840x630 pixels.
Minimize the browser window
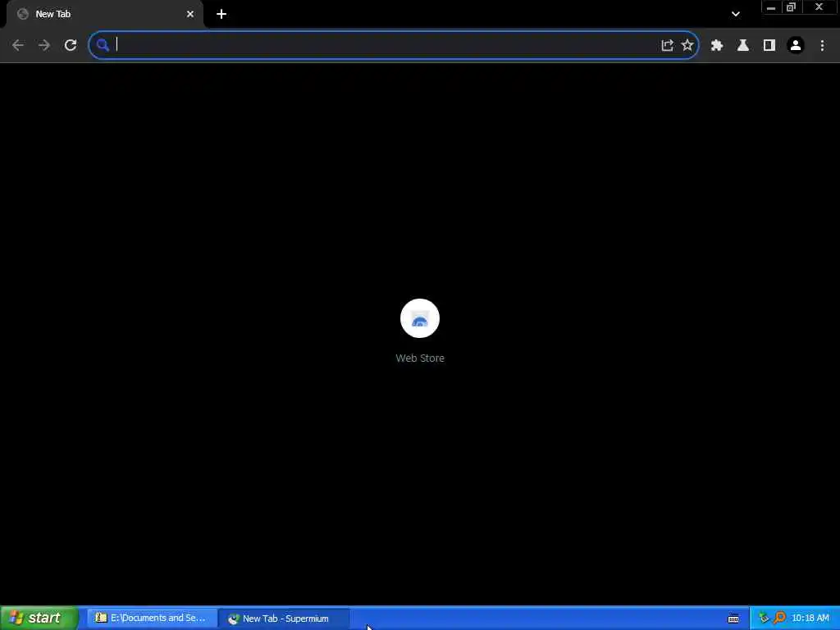pos(771,7)
